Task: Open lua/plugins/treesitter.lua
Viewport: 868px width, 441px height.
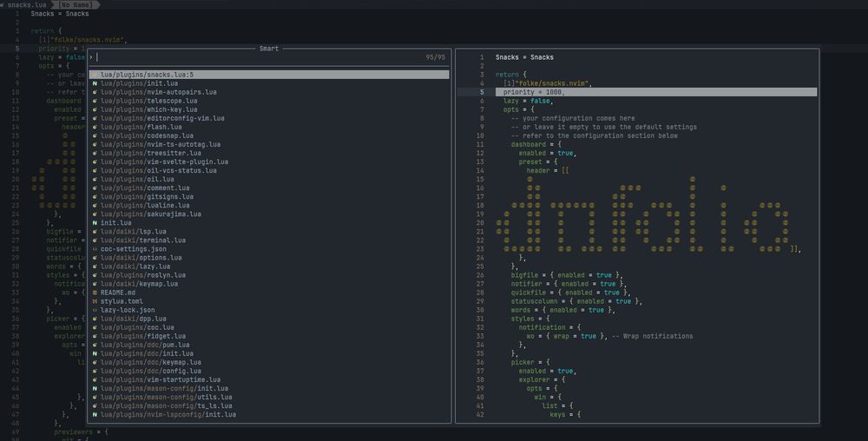Action: click(x=150, y=154)
